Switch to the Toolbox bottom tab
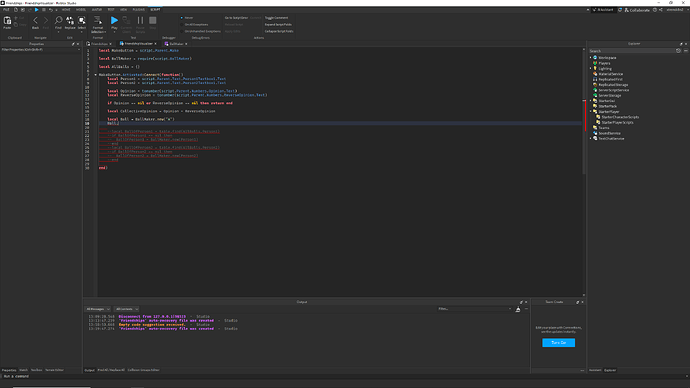 37,370
